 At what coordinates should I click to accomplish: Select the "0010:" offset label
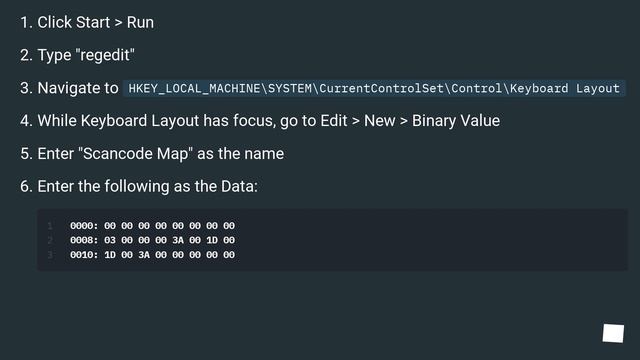point(84,255)
